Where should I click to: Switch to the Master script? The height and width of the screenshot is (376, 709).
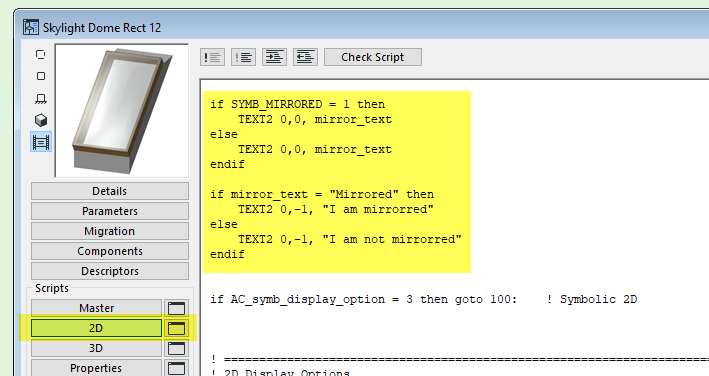(x=96, y=308)
